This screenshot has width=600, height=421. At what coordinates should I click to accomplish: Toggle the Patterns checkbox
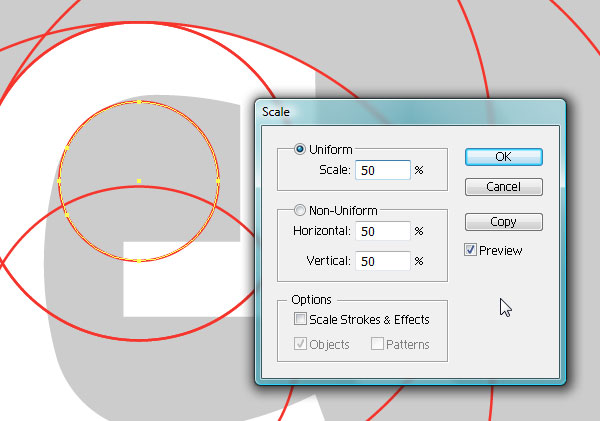tap(377, 344)
